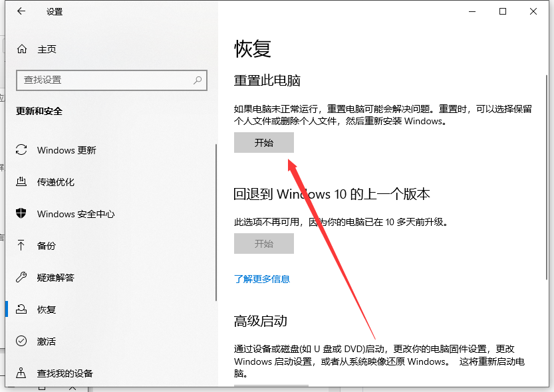Click the 重置此电脑 section heading
This screenshot has width=554, height=392.
[x=267, y=80]
